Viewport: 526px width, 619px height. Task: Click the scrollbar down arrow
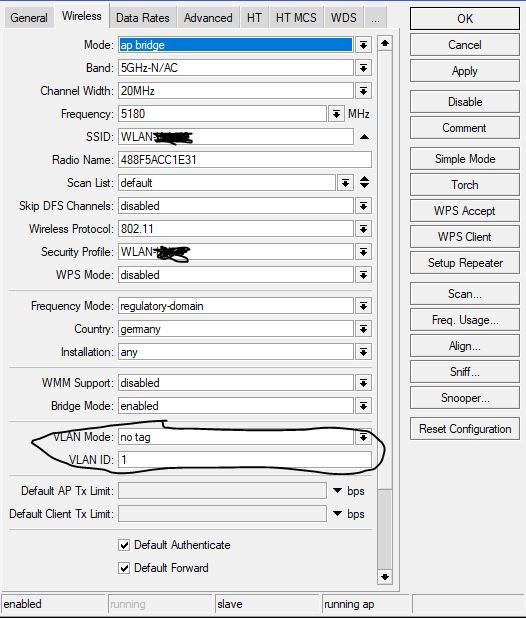click(x=385, y=577)
